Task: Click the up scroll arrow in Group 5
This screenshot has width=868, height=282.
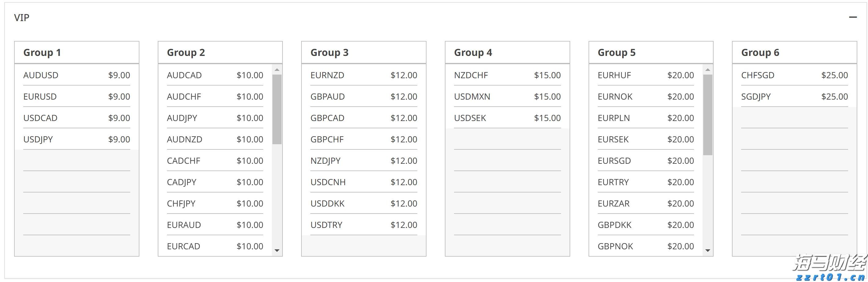Action: click(707, 70)
